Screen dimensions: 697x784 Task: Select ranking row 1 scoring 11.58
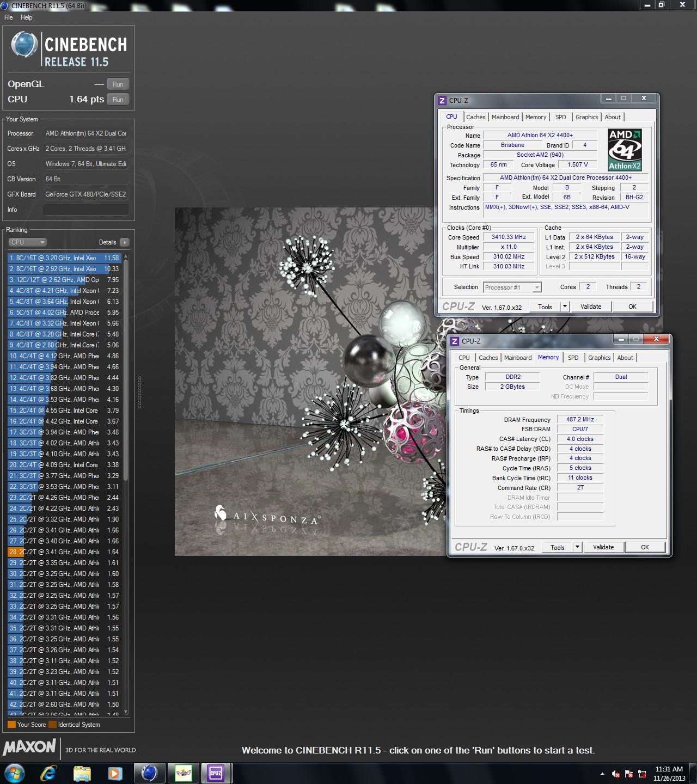point(64,258)
